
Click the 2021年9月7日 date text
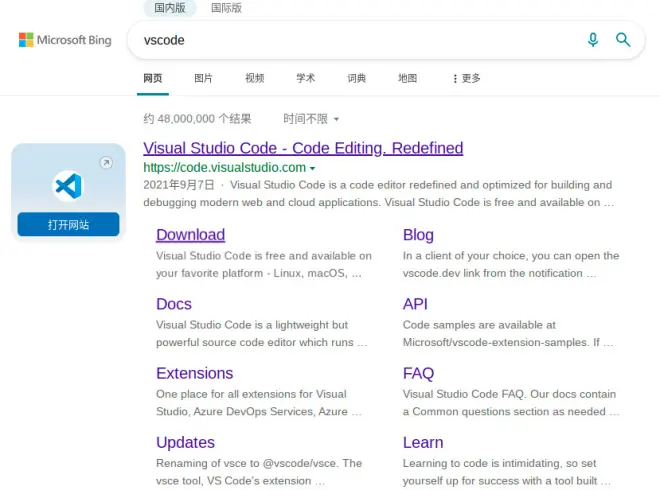[178, 185]
